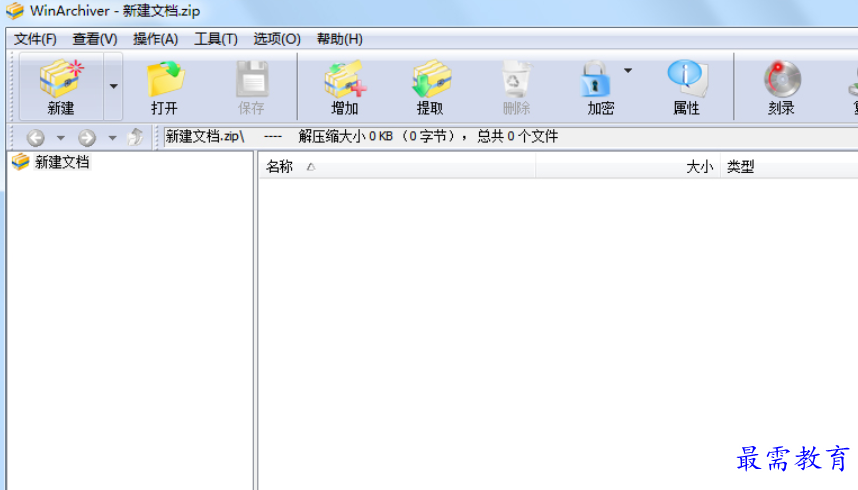Click the Up one level icon
The width and height of the screenshot is (858, 490).
pos(135,137)
